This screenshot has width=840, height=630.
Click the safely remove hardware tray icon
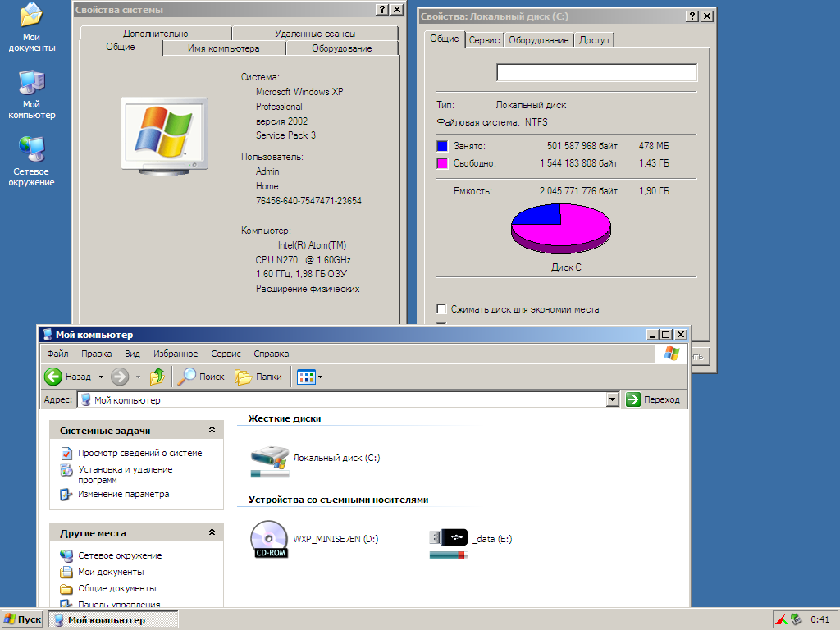click(796, 619)
